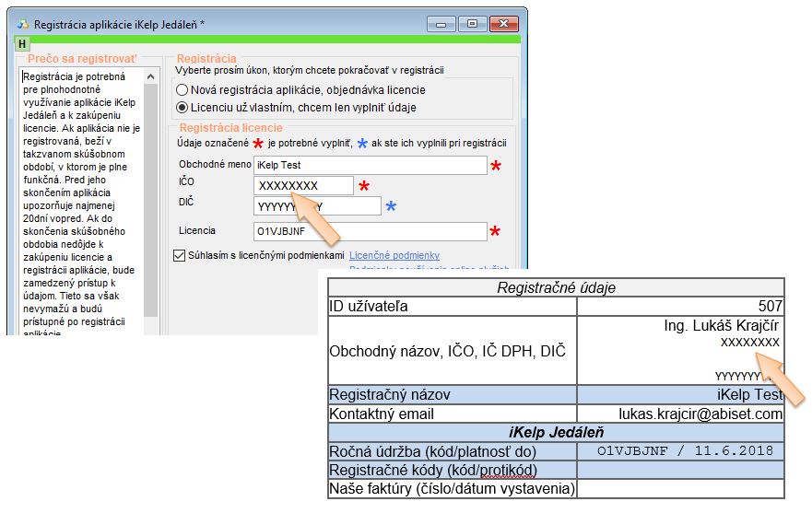Focus the Licencia input field
Viewport: 812px width, 513px height.
click(x=370, y=231)
